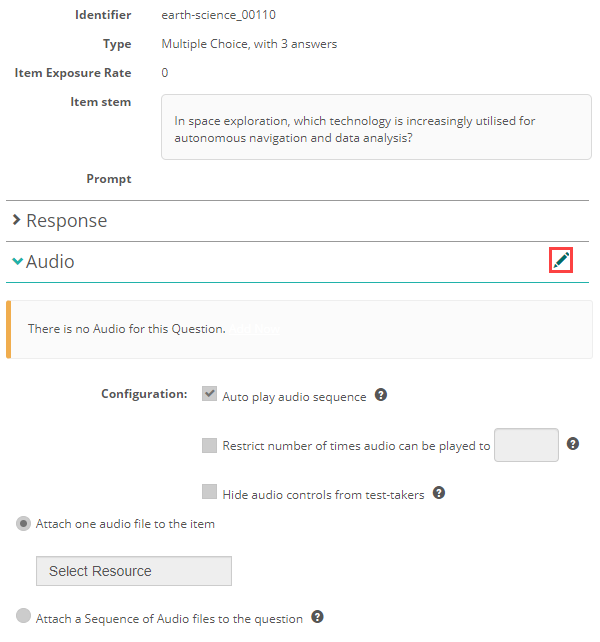The width and height of the screenshot is (600, 642).
Task: Show help for Hide audio controls option
Action: (439, 492)
